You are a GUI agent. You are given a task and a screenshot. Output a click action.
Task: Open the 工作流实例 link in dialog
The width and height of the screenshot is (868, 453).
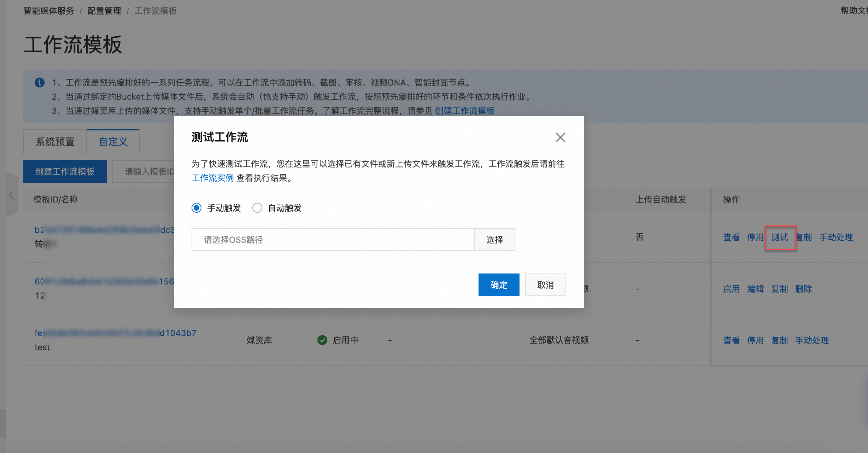point(212,178)
